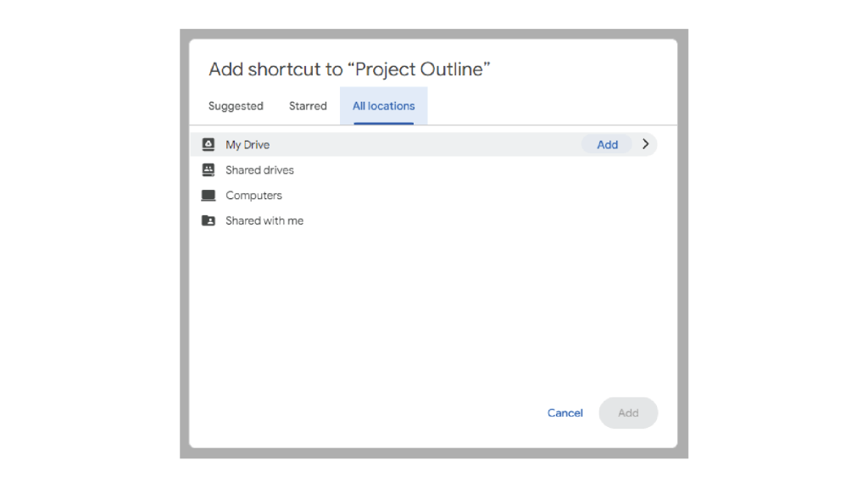The width and height of the screenshot is (868, 488).
Task: Click the My Drive icon
Action: (208, 144)
